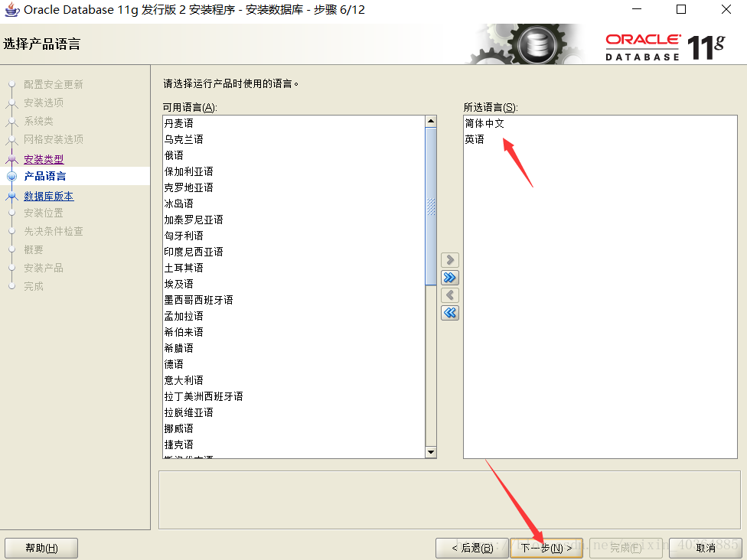Open the 安装类型 step link
The height and width of the screenshot is (560, 747).
[x=44, y=159]
